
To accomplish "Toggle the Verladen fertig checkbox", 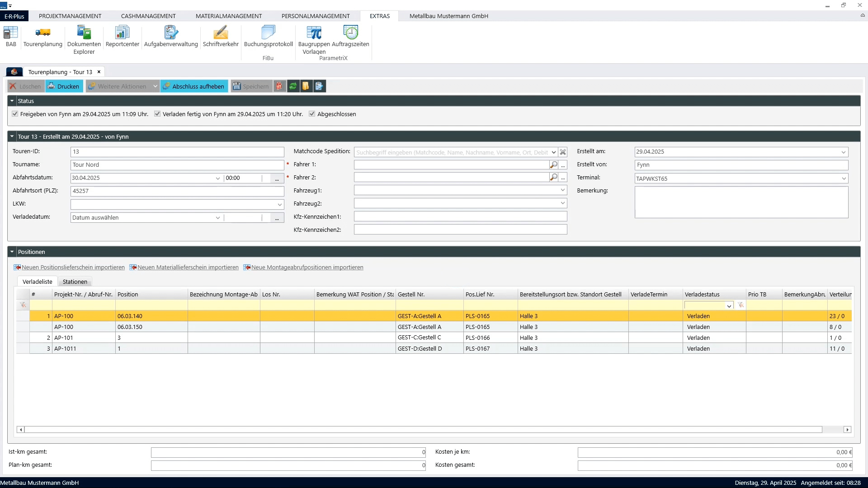I will click(157, 114).
